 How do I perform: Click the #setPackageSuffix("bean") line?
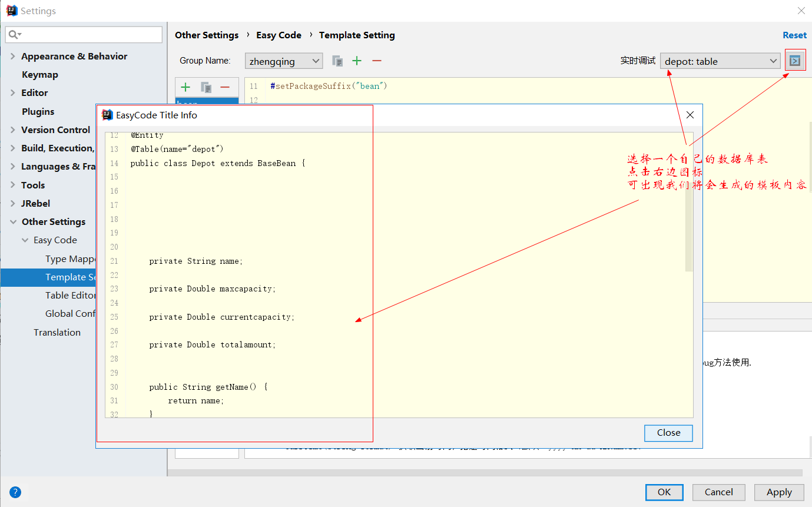click(x=329, y=86)
